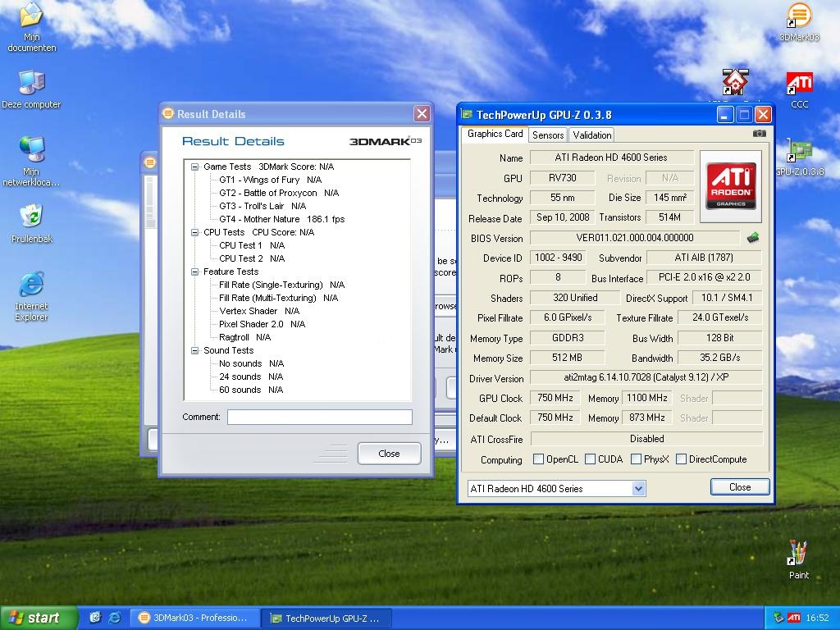
Task: Toggle the CUDA checkbox
Action: [x=591, y=459]
